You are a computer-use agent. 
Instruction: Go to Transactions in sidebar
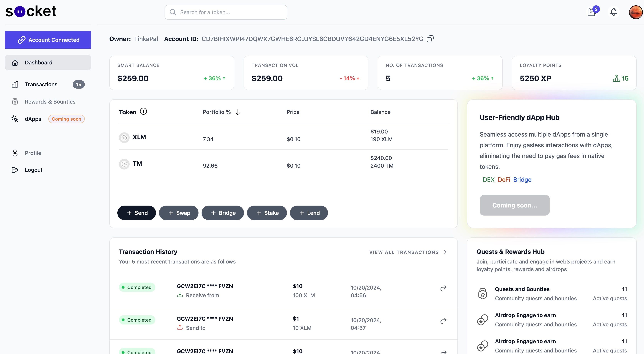[41, 85]
